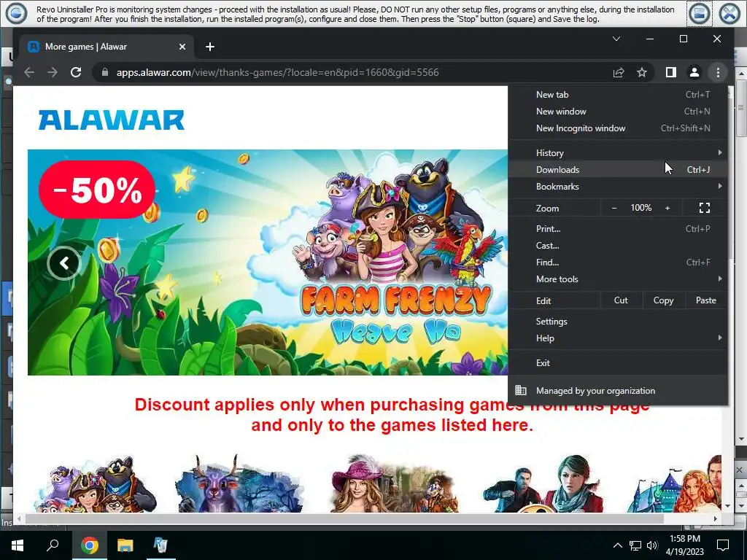Click the Revo Uninstaller stop (square) button
This screenshot has width=747, height=560.
point(700,13)
